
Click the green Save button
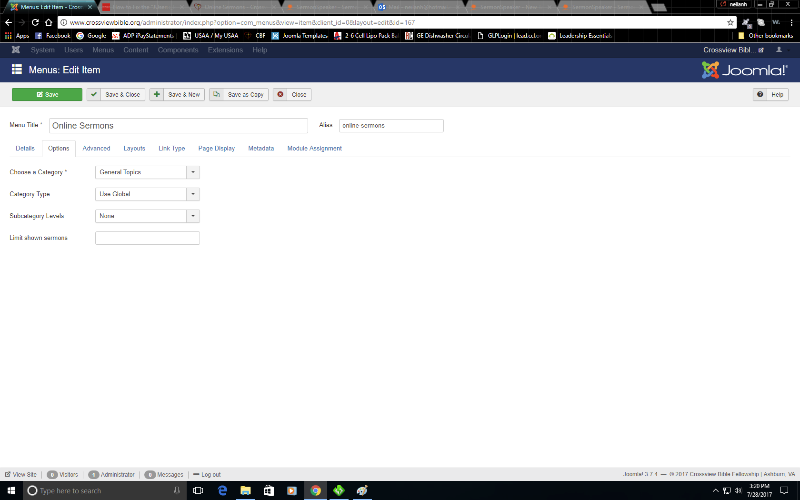[47, 94]
